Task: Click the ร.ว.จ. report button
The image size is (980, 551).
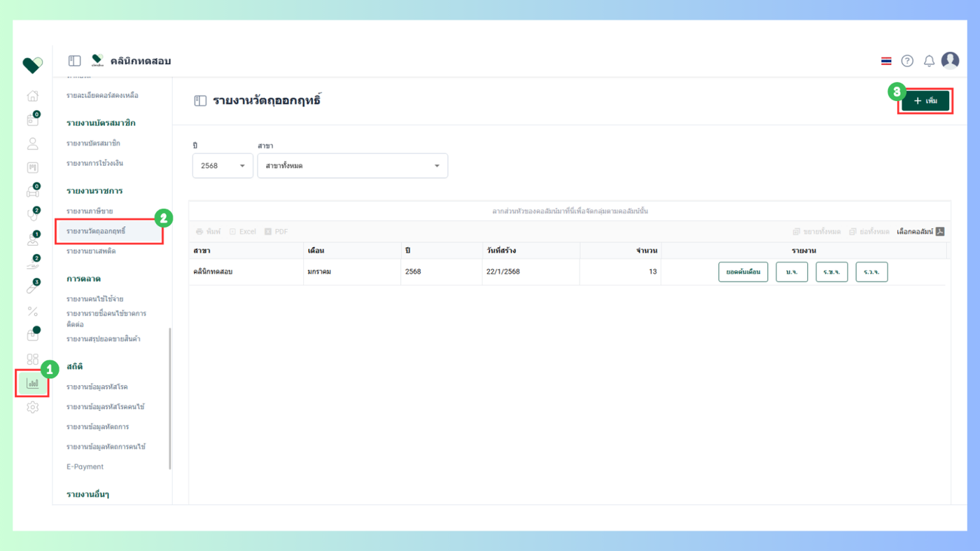Action: click(871, 272)
